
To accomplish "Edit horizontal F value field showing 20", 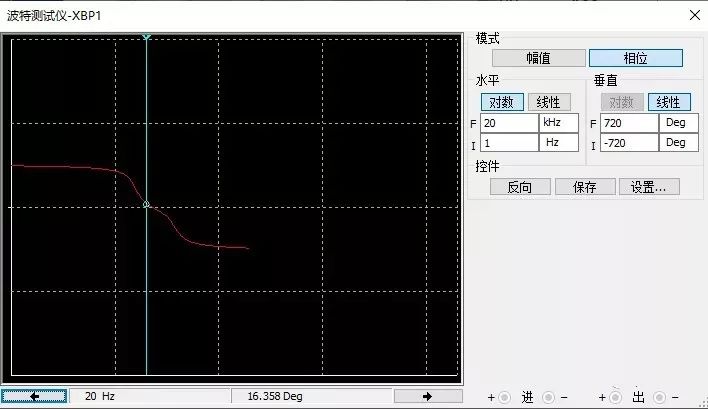I will [509, 123].
